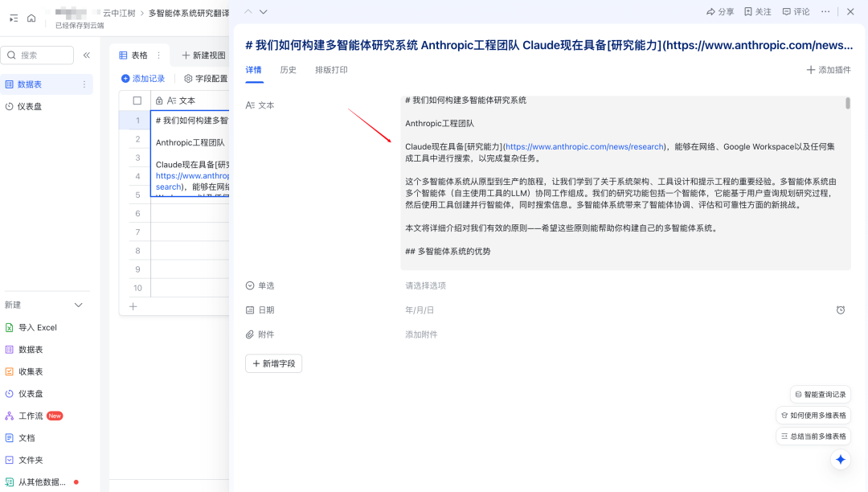Click 总结当前多维表格 suggestion

pyautogui.click(x=813, y=437)
